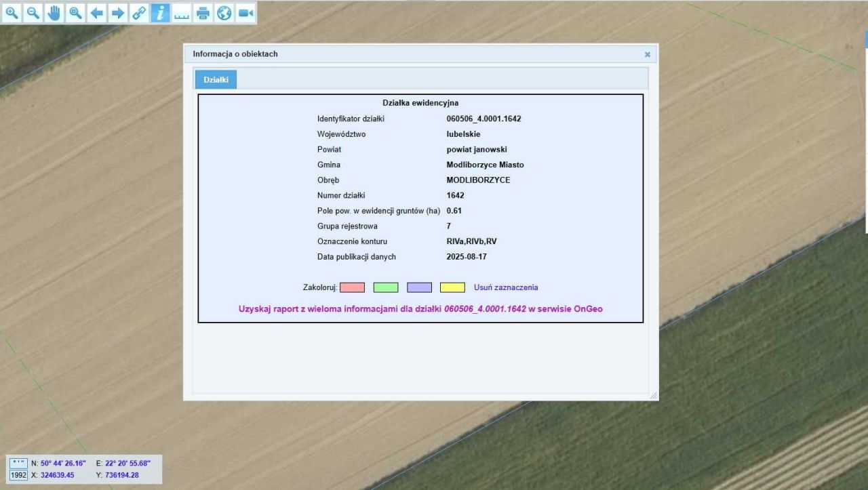Click the Gmina label
The height and width of the screenshot is (490, 868).
(329, 165)
